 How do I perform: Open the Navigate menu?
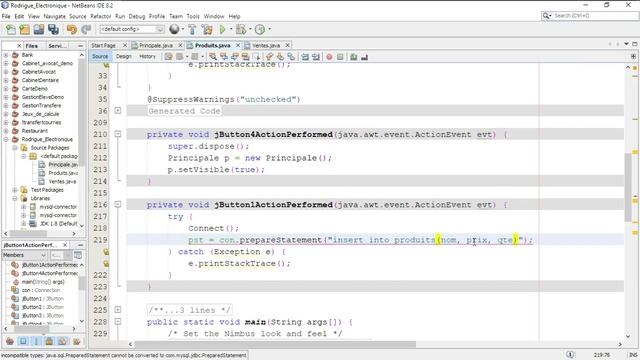click(54, 16)
